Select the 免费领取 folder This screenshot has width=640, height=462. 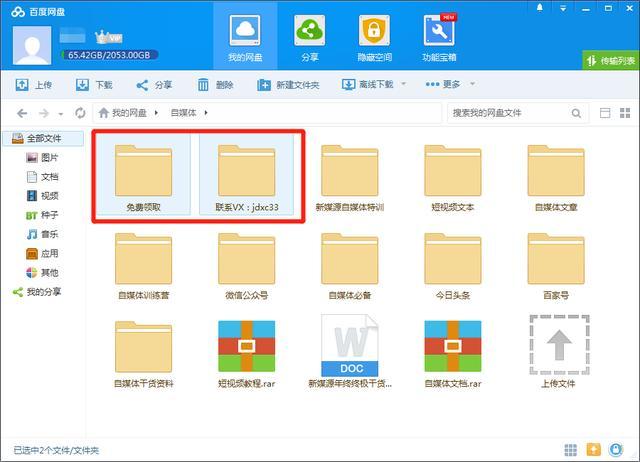click(143, 175)
